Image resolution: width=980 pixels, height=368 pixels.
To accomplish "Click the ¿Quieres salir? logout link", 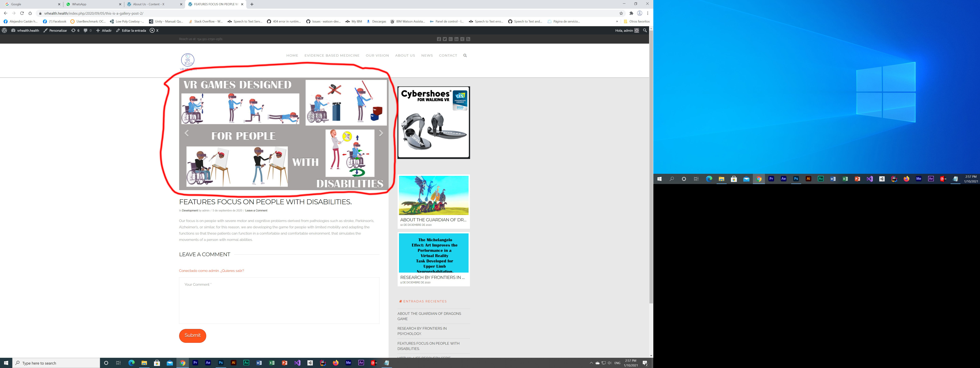I will click(232, 271).
